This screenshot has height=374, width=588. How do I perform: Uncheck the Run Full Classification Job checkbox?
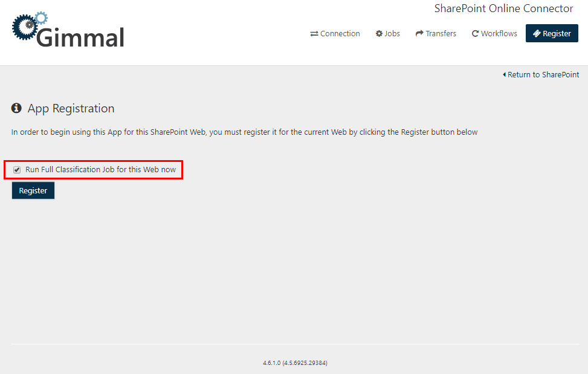(17, 170)
